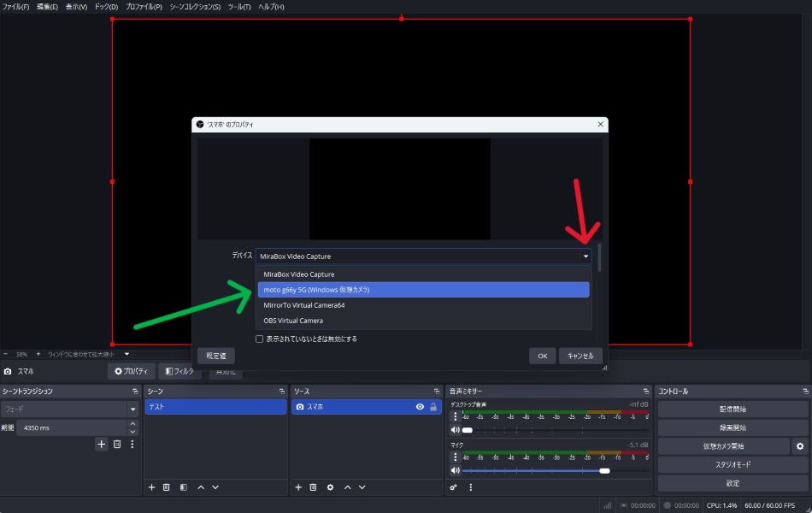Add a new scene with plus icon
The width and height of the screenshot is (812, 513).
(x=152, y=487)
